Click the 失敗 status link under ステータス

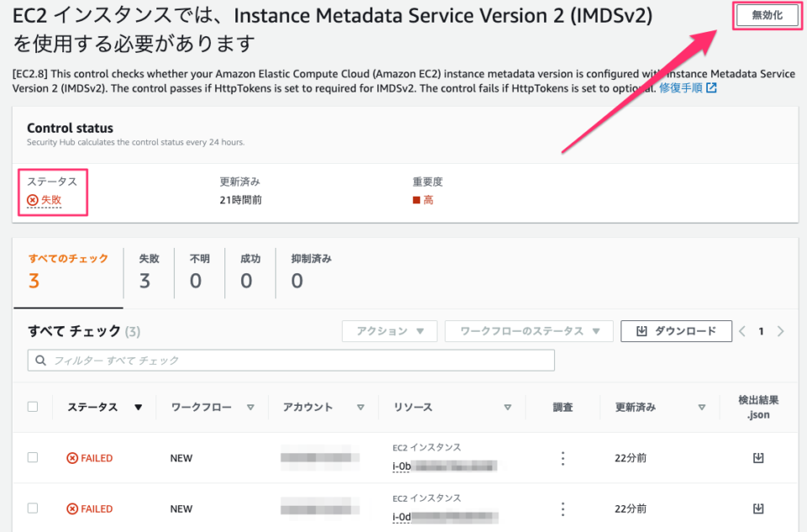pyautogui.click(x=51, y=200)
